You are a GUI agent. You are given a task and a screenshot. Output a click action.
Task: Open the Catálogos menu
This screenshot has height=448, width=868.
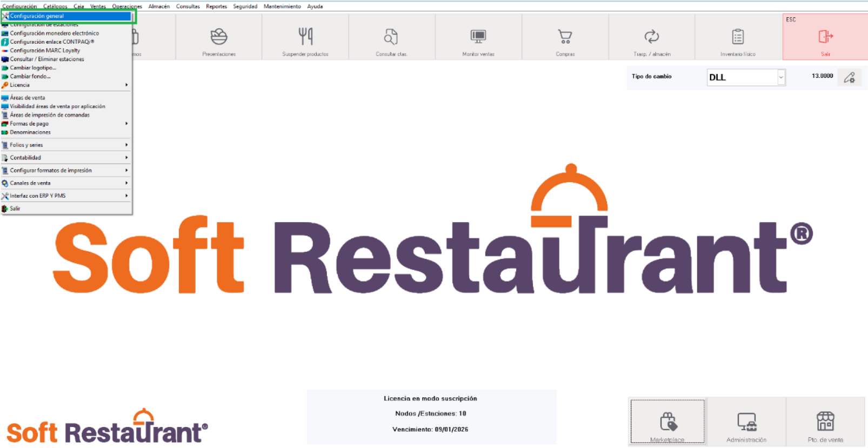click(55, 6)
